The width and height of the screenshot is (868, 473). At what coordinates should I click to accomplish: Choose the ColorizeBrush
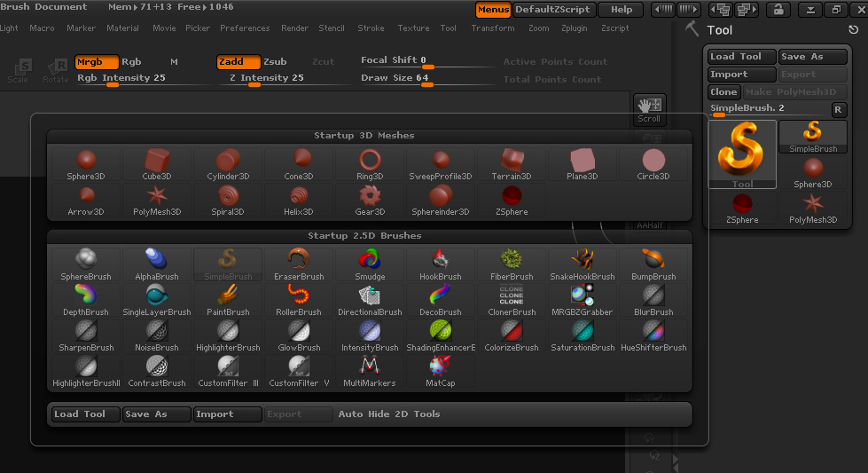(x=511, y=336)
